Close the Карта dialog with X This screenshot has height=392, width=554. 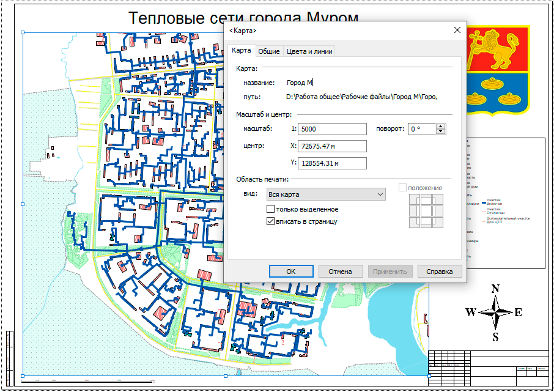click(x=457, y=31)
